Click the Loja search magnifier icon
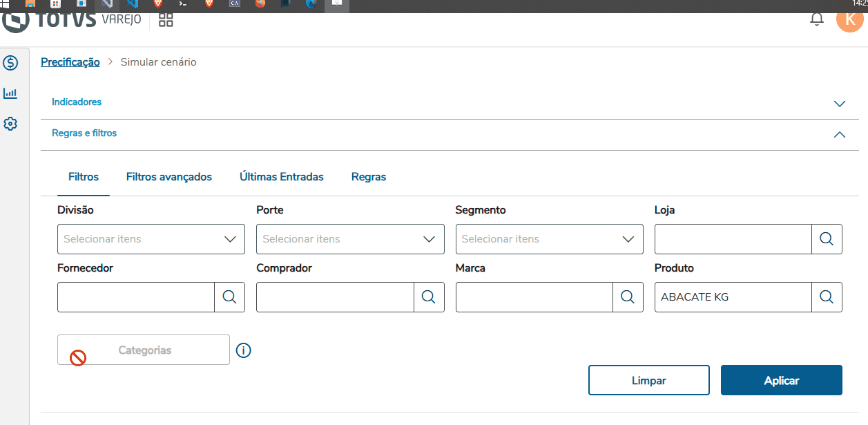This screenshot has width=868, height=425. 827,239
